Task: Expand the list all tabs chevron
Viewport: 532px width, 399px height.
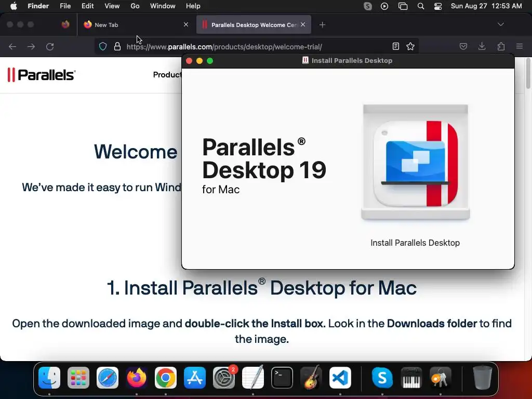Action: pyautogui.click(x=501, y=24)
